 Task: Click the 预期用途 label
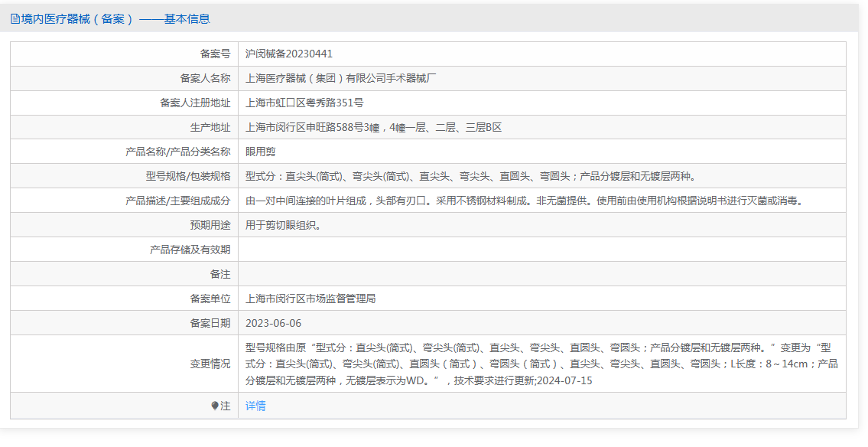(210, 226)
